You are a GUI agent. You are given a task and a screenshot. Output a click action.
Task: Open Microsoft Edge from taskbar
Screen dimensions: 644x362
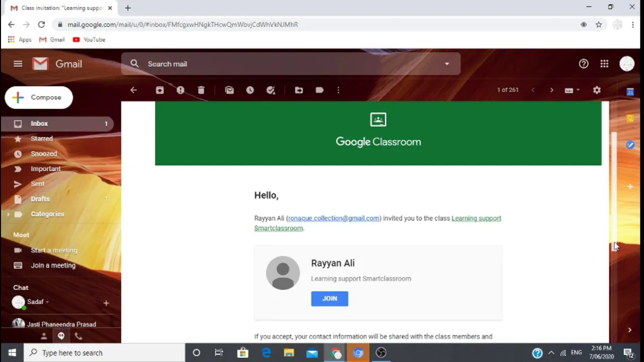click(x=266, y=353)
